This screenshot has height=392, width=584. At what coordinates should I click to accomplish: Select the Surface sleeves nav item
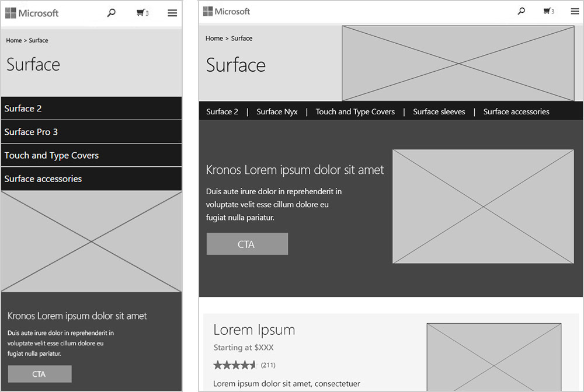439,111
